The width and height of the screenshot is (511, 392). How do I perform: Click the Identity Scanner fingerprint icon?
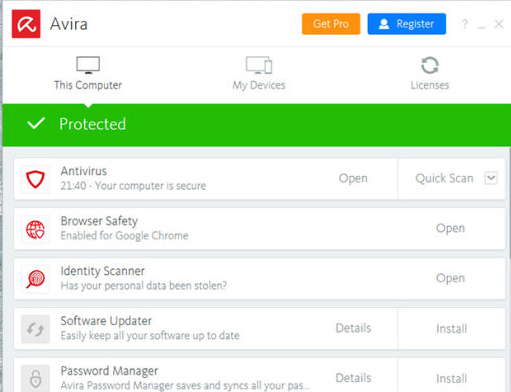35,279
